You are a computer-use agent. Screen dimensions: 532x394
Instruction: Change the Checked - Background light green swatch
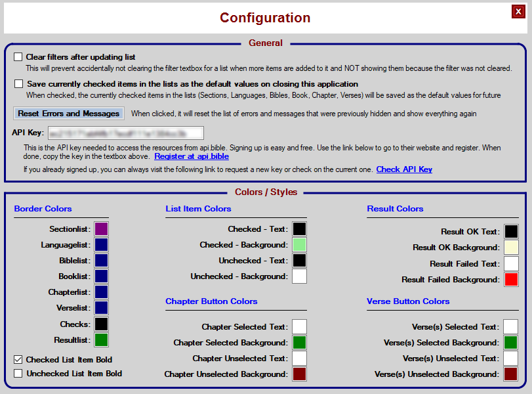pyautogui.click(x=299, y=245)
